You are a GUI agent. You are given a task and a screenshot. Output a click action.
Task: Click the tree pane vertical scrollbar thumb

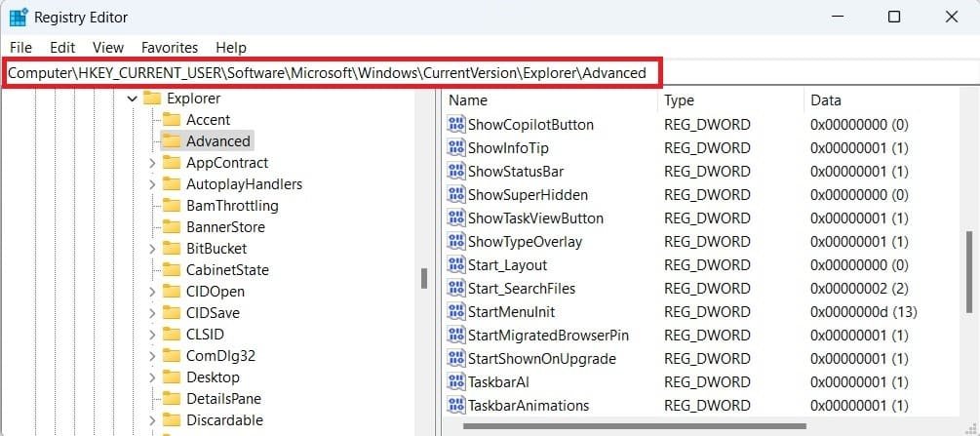click(x=424, y=278)
